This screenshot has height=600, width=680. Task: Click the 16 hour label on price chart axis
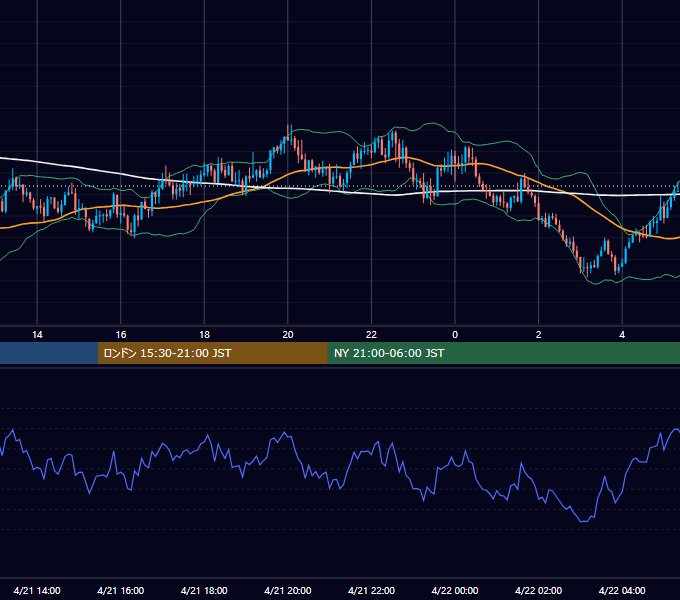click(x=121, y=335)
